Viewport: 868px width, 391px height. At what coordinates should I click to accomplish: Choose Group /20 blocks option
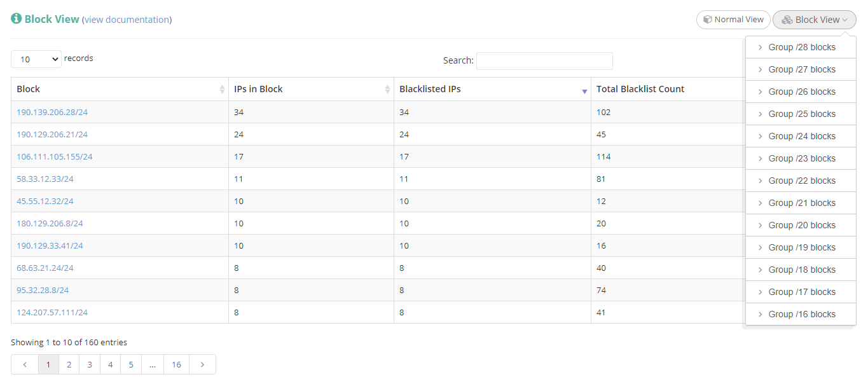pos(801,225)
